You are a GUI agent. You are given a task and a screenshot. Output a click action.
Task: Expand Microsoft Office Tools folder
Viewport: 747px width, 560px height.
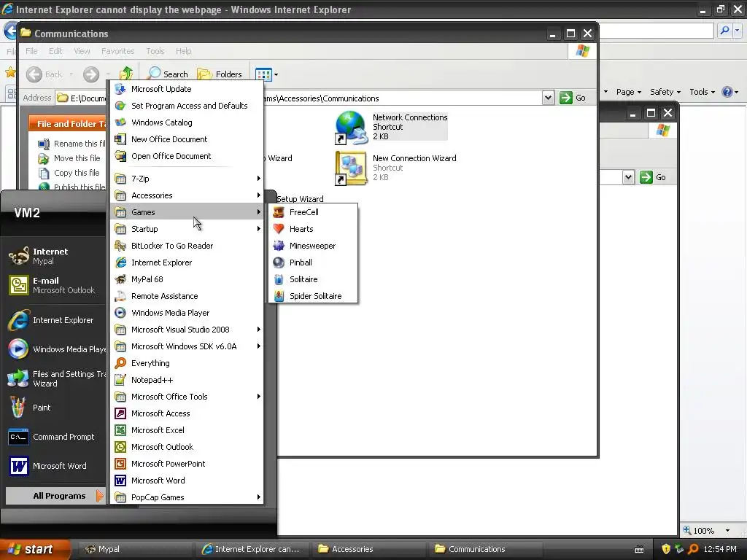pyautogui.click(x=187, y=397)
